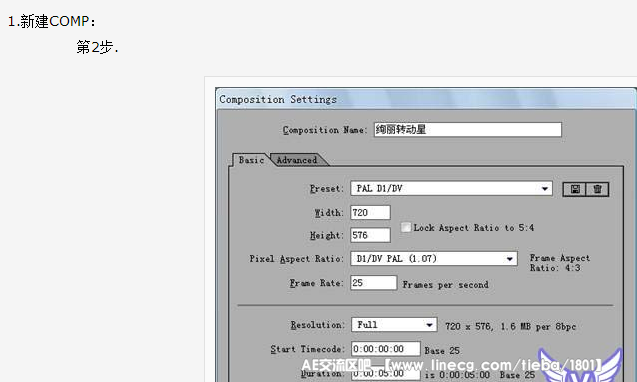Open the Preset dropdown showing PAL D1/DV

[x=451, y=189]
